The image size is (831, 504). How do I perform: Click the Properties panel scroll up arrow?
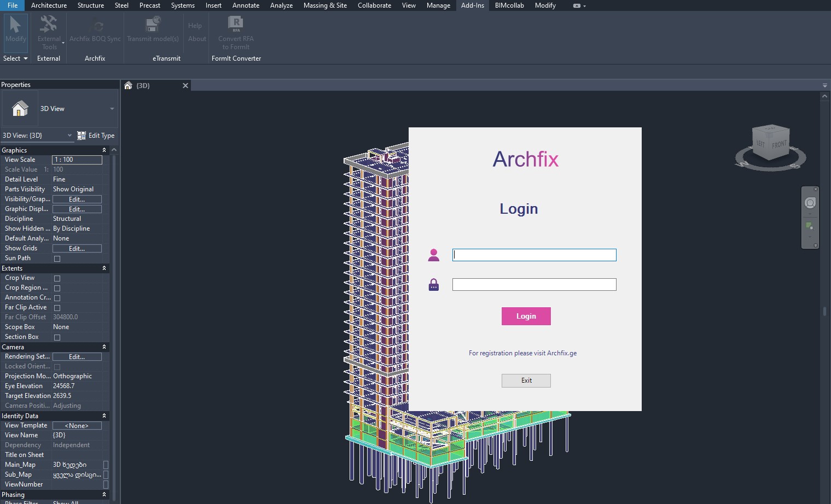point(114,150)
